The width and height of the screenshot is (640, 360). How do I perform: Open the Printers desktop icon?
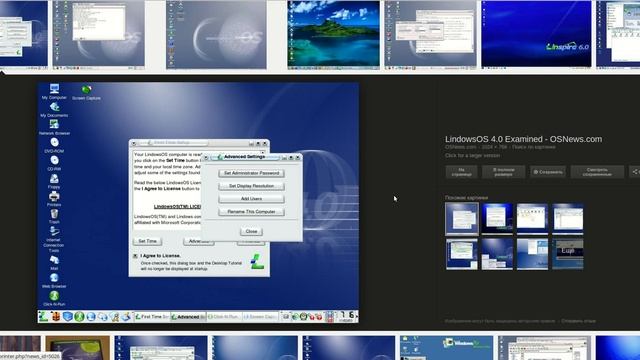pyautogui.click(x=54, y=198)
